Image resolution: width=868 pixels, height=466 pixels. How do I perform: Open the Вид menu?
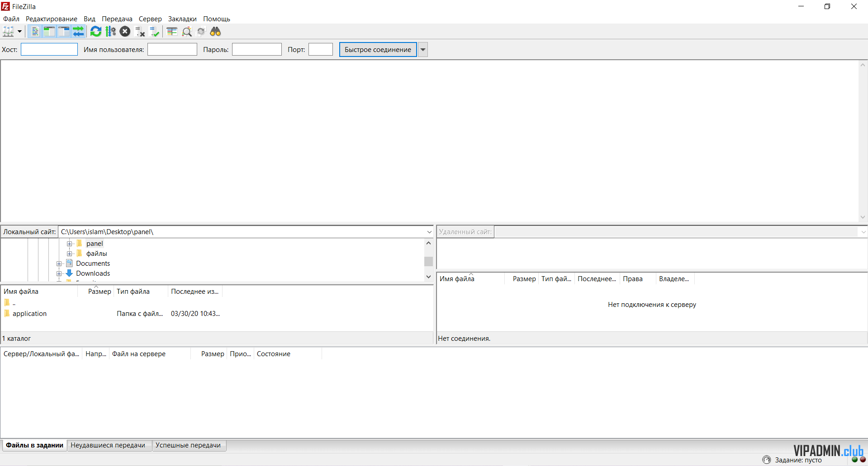(90, 19)
